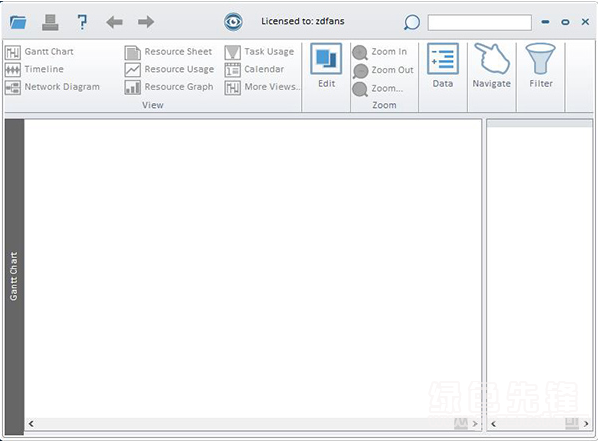The width and height of the screenshot is (598, 441).
Task: Switch to Calendar view
Action: [254, 69]
